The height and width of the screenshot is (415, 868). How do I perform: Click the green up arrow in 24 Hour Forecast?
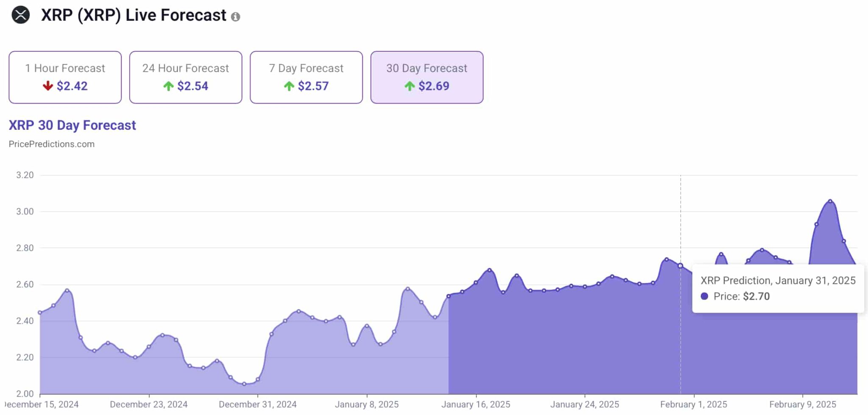(x=168, y=86)
